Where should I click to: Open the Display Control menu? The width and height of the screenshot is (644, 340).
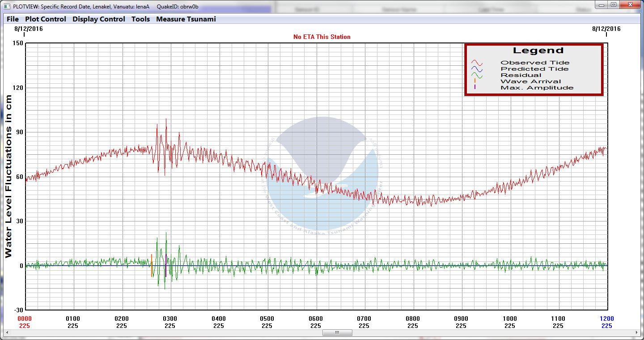click(99, 19)
